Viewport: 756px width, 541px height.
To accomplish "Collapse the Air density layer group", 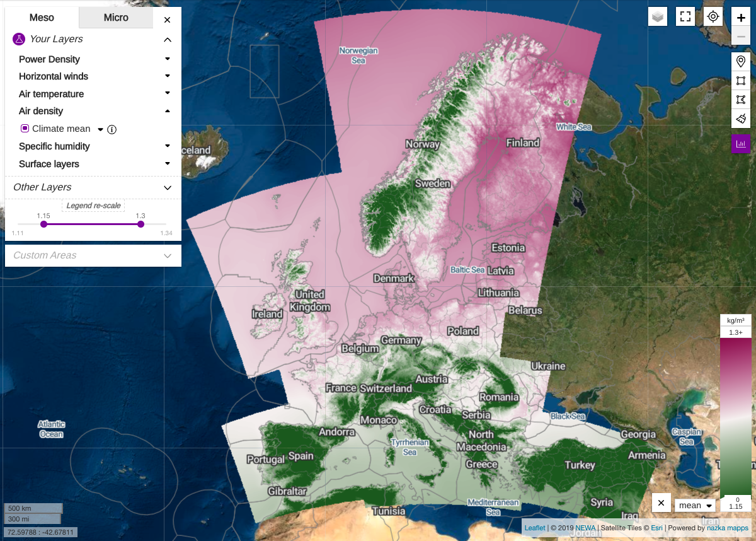I will coord(168,111).
